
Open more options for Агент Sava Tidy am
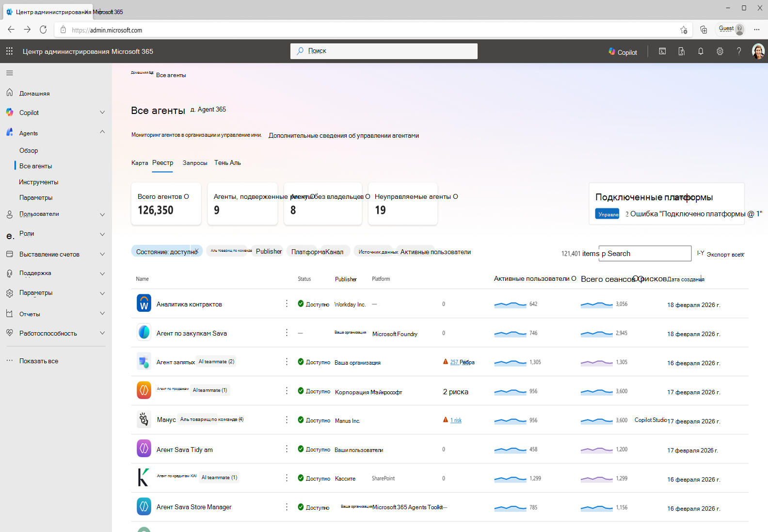click(x=287, y=449)
